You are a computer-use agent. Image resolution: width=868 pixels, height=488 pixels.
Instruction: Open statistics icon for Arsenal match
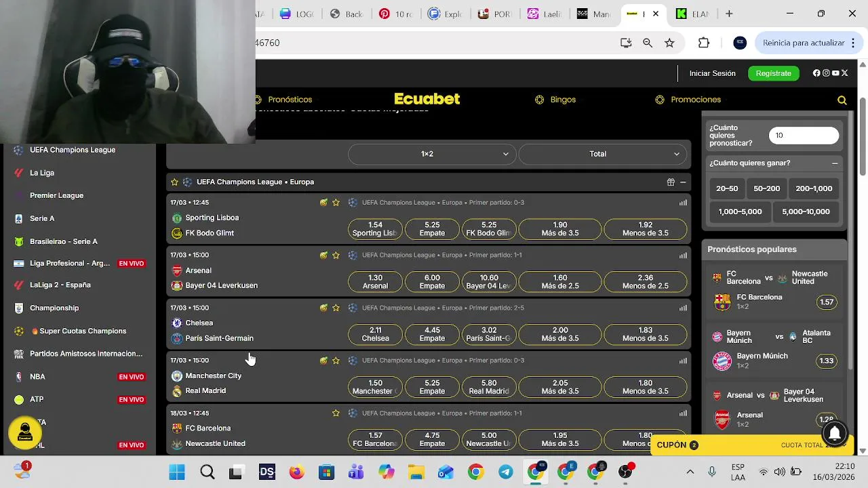683,256
